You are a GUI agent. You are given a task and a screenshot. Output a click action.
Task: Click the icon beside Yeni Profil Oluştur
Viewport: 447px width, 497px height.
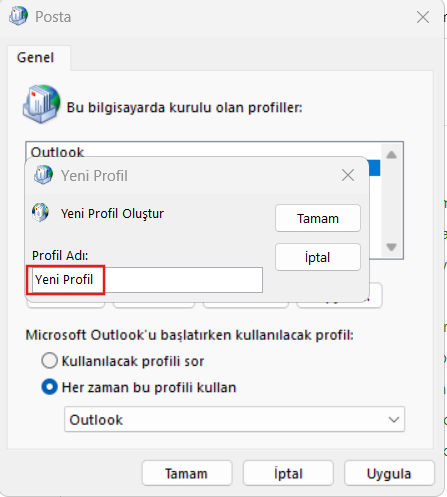point(40,213)
